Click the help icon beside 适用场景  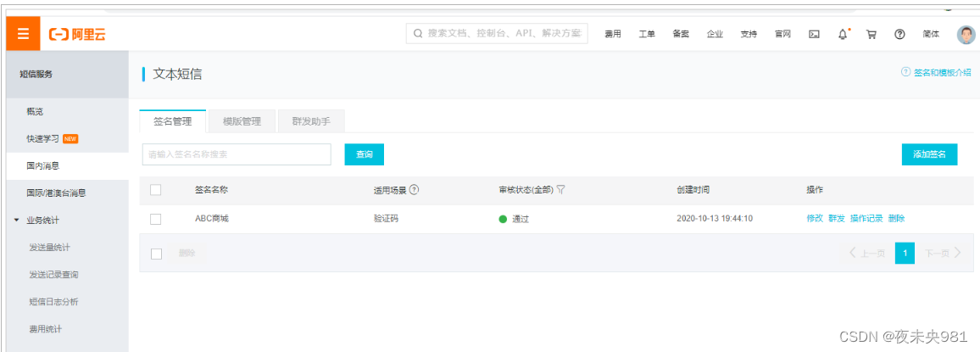tap(414, 190)
